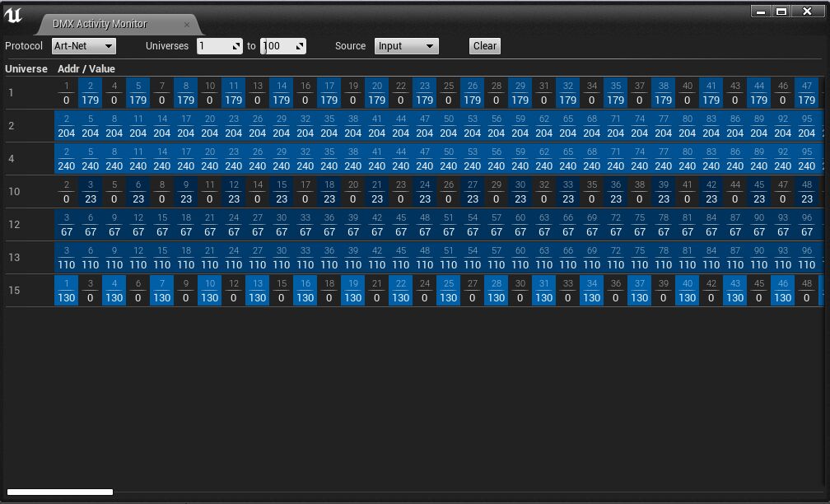This screenshot has width=830, height=504.
Task: Open the Source dropdown showing Input
Action: click(406, 46)
